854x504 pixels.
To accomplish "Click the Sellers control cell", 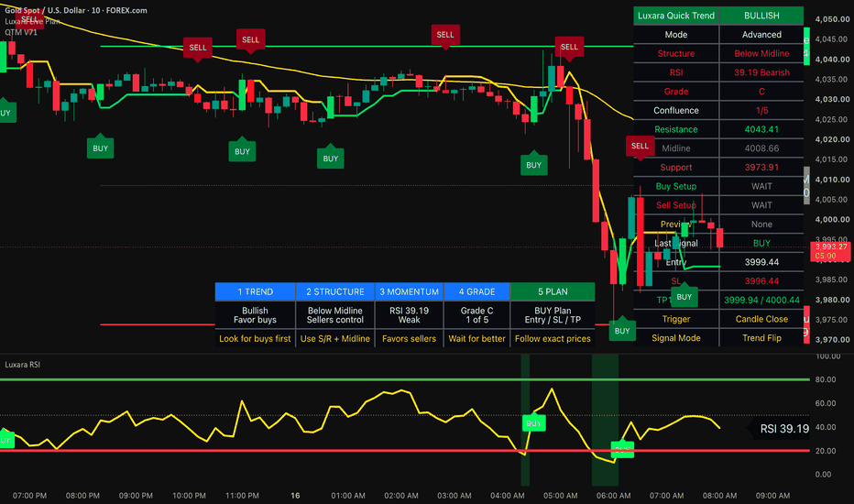I will point(335,315).
